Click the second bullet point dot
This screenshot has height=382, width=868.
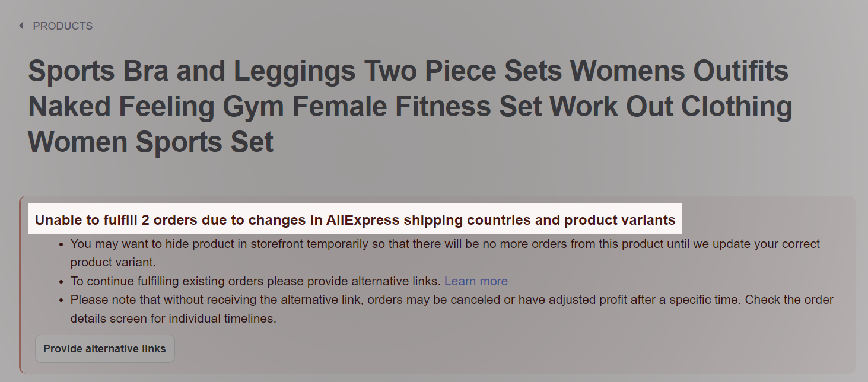click(61, 281)
